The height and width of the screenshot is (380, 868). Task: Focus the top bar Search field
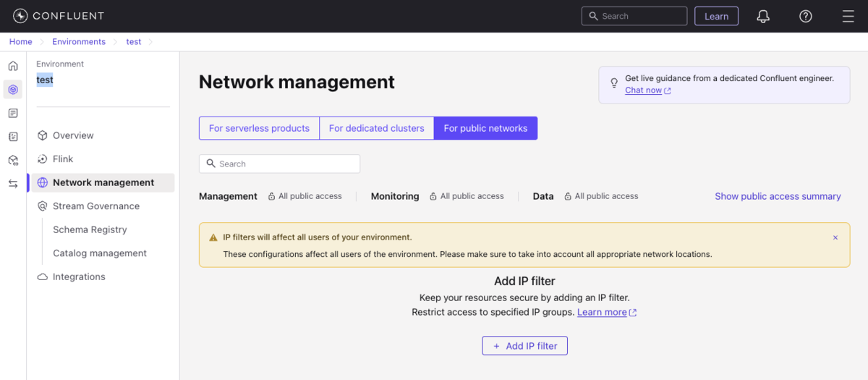634,16
